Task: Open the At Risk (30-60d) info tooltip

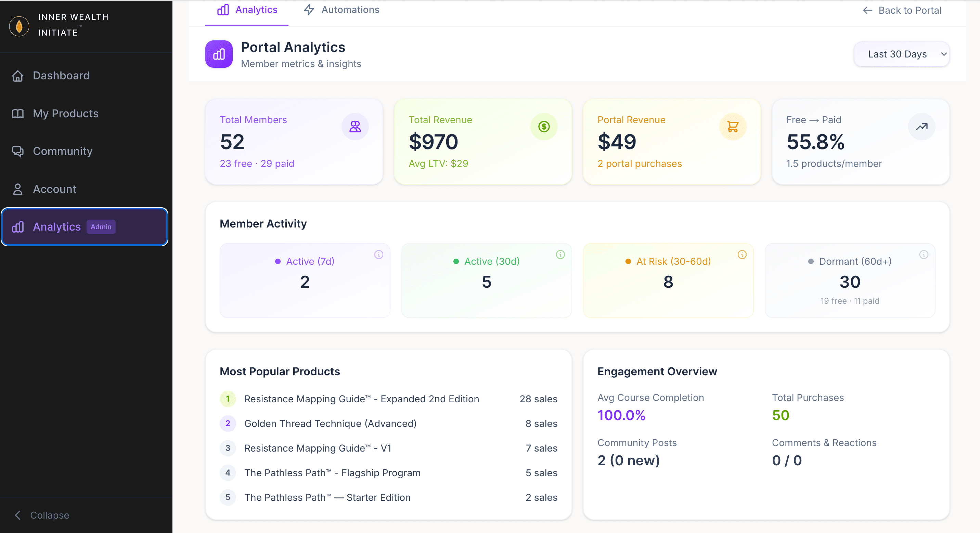Action: (742, 255)
